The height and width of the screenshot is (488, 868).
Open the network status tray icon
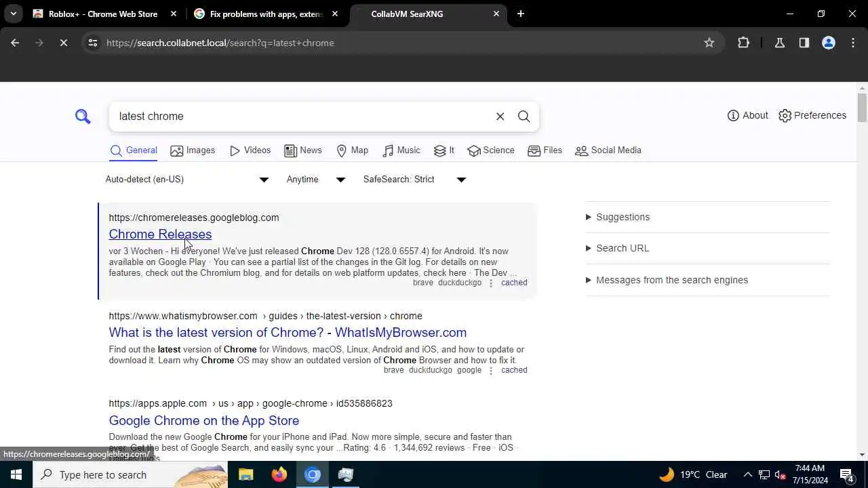click(x=764, y=474)
